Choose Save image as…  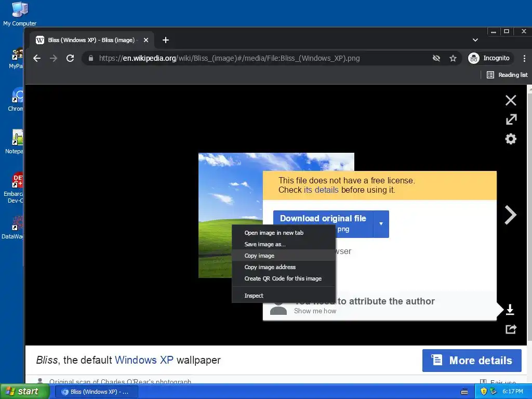[284, 244]
